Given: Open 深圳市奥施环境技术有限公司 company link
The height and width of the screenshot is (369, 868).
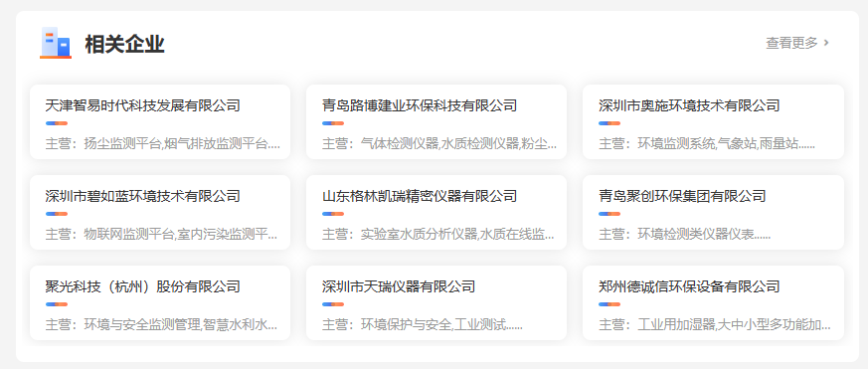Looking at the screenshot, I should pyautogui.click(x=689, y=105).
